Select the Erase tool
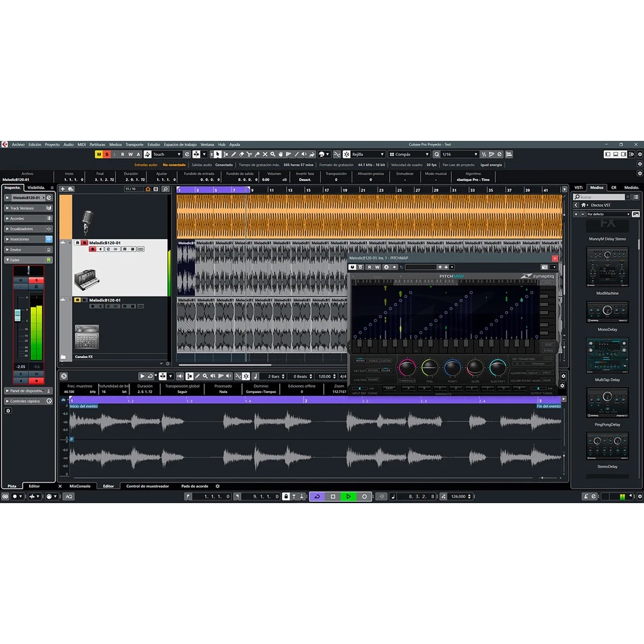 pyautogui.click(x=241, y=155)
